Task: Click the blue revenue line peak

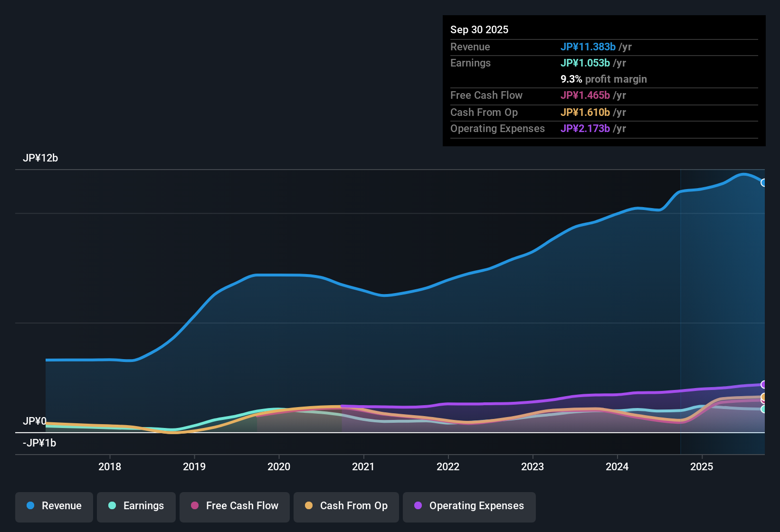Action: tap(743, 175)
